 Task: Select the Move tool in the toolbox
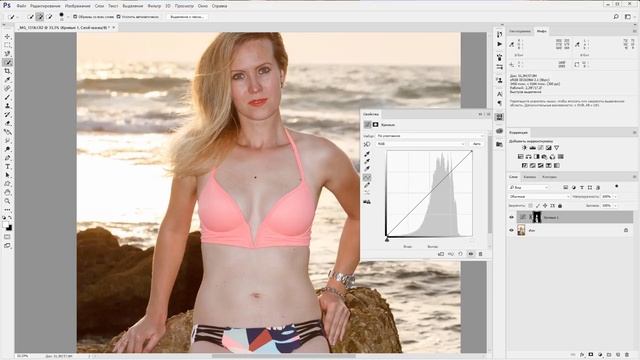click(7, 37)
